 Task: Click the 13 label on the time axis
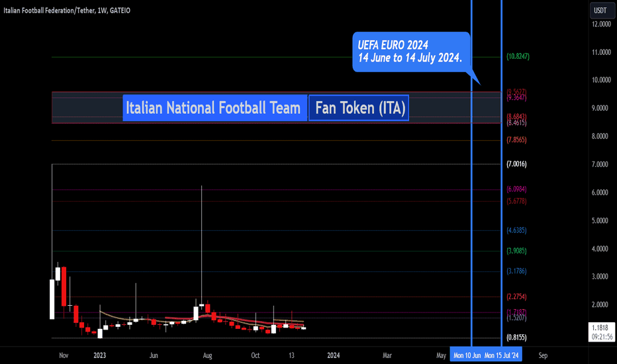coord(291,355)
